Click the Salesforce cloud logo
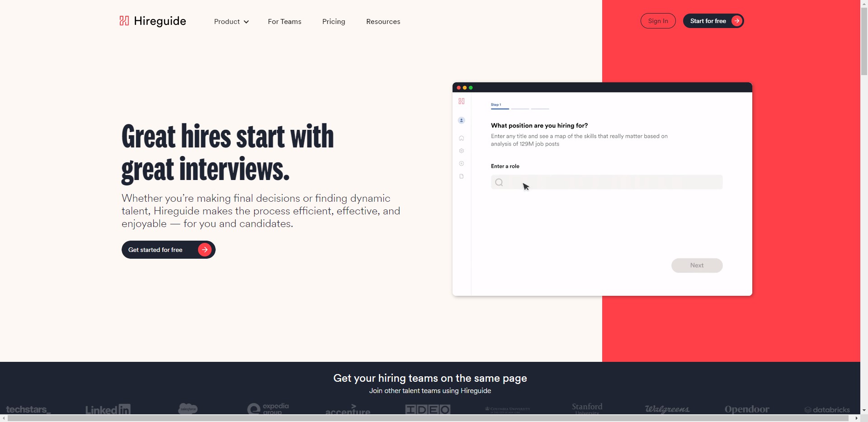 [188, 408]
